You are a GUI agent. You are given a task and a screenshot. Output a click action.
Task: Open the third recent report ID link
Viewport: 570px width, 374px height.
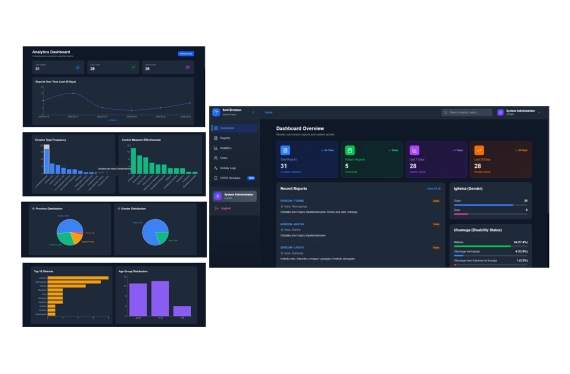point(292,248)
